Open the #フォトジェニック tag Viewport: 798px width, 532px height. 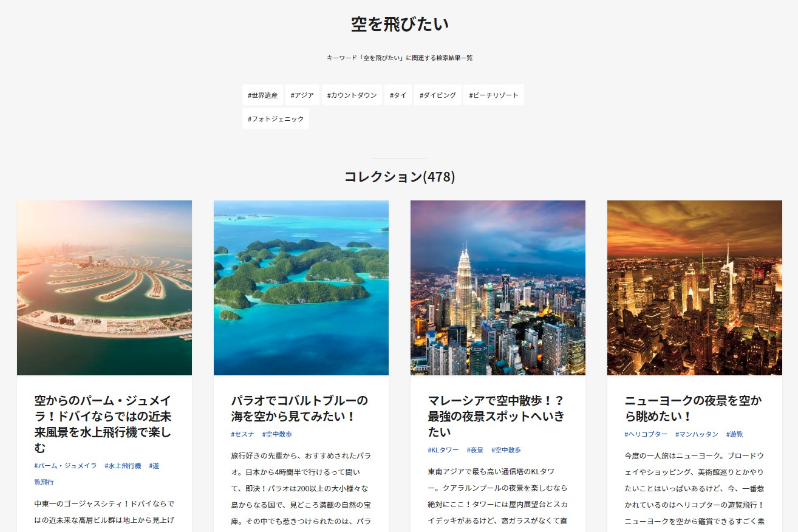coord(276,118)
